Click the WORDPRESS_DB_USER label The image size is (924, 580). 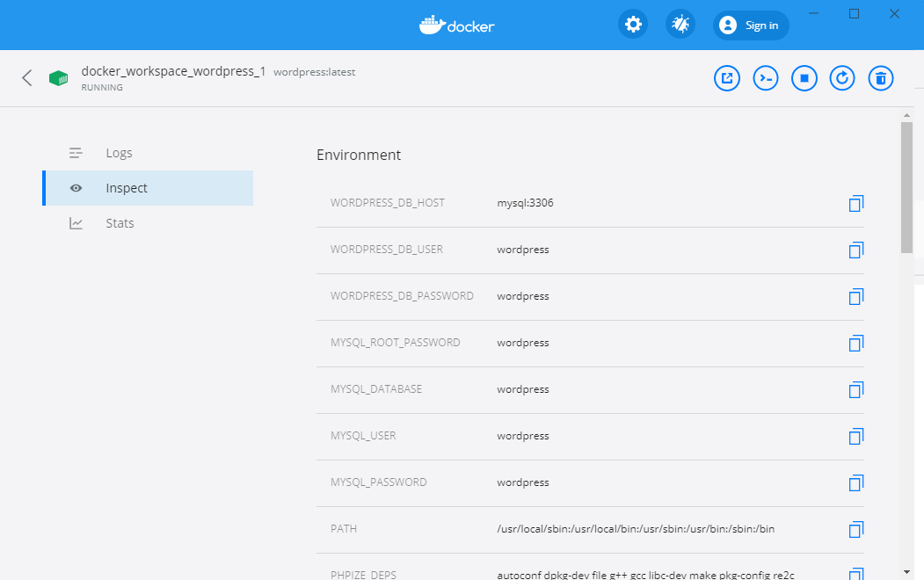(x=387, y=250)
